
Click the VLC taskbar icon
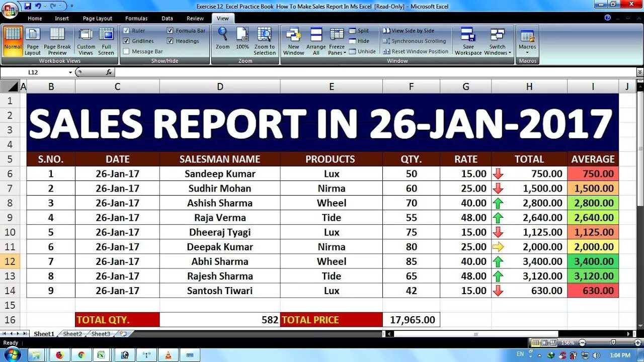(x=168, y=355)
